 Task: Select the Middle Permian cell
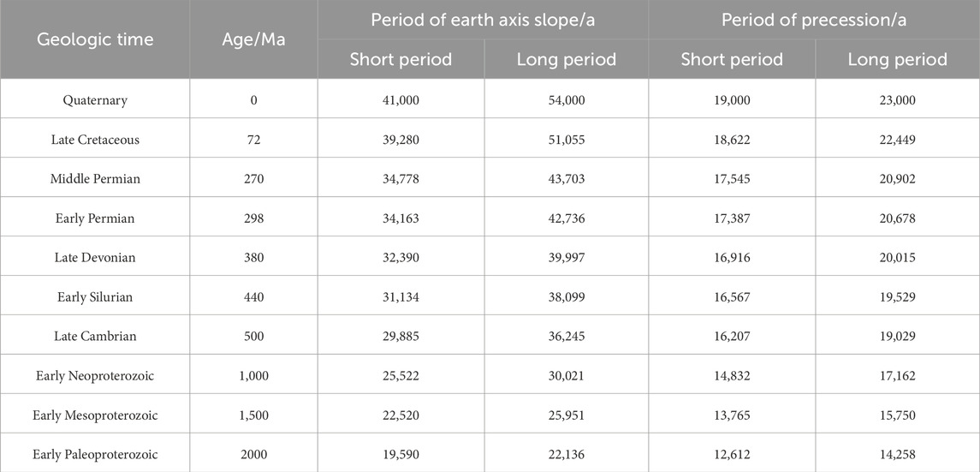(95, 179)
